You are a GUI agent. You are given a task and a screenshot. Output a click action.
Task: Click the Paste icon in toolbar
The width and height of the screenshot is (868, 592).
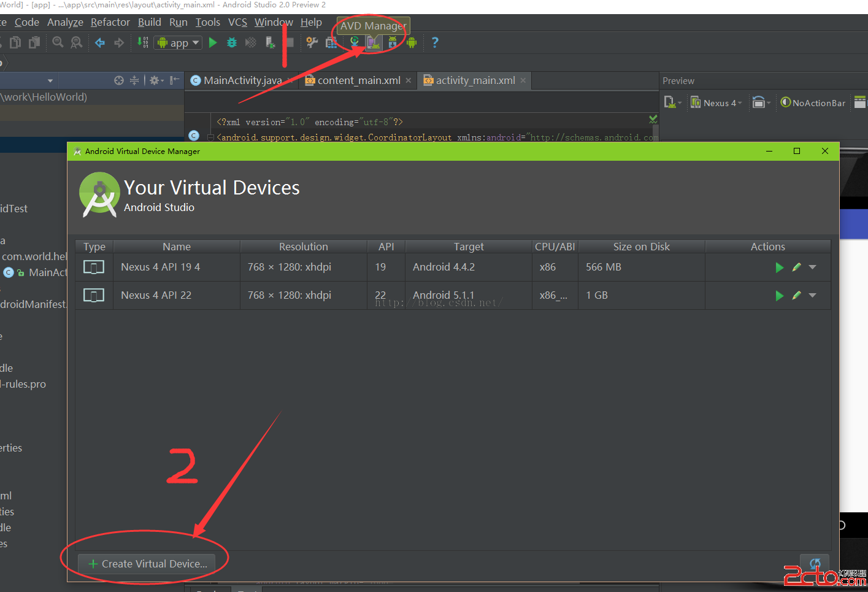pyautogui.click(x=34, y=42)
